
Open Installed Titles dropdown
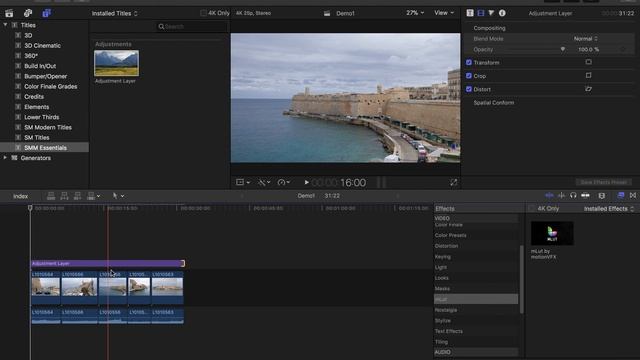[x=115, y=13]
